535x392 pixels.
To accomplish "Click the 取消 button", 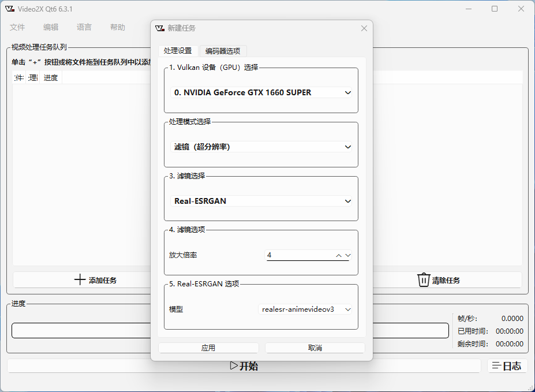I will coord(315,348).
